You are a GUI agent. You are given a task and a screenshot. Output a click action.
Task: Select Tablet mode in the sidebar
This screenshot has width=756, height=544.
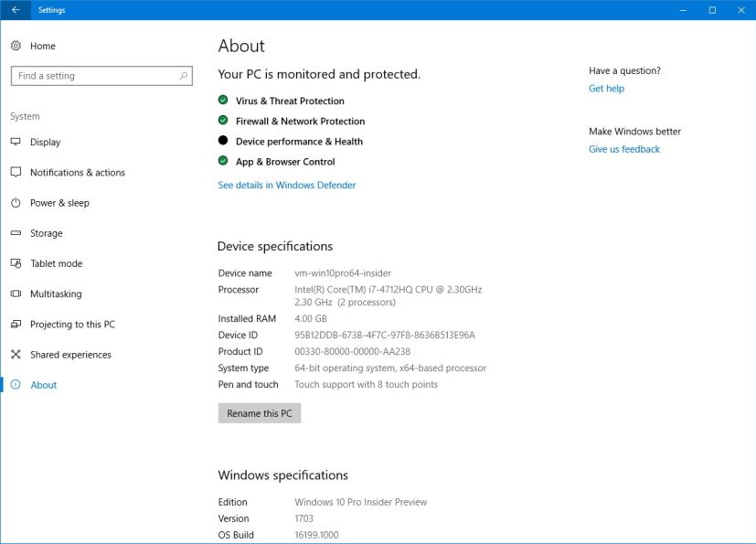[x=55, y=263]
